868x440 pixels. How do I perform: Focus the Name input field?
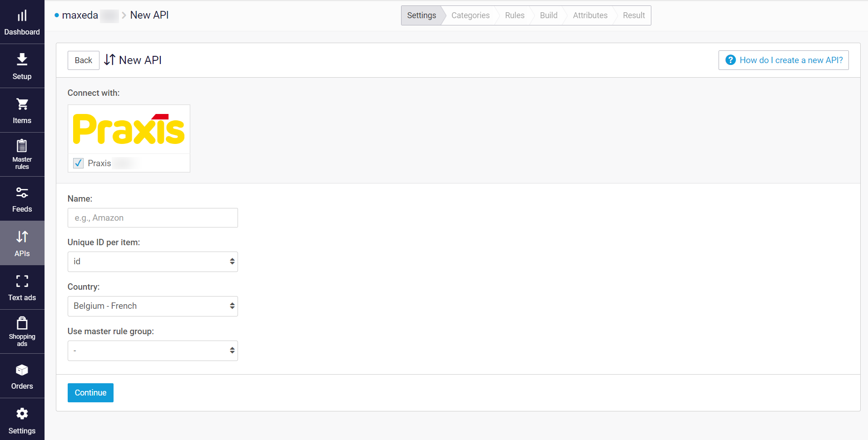[x=153, y=218]
